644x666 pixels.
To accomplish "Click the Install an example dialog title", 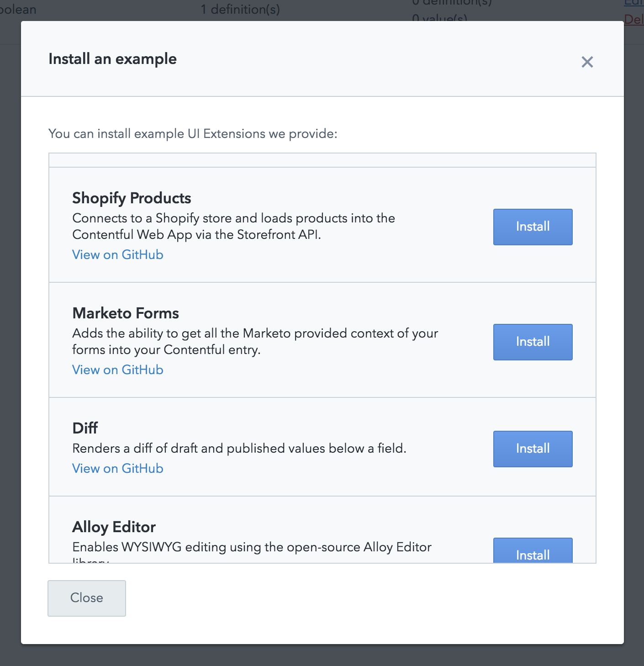I will pyautogui.click(x=112, y=59).
